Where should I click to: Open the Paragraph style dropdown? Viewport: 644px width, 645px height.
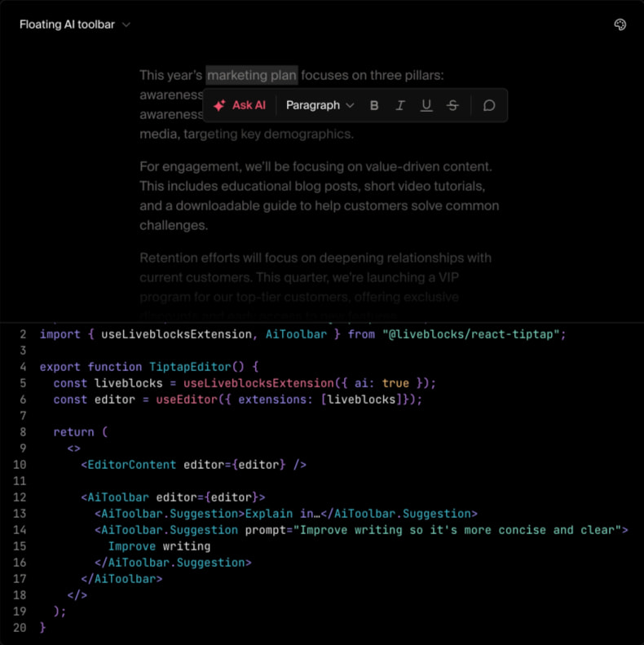(x=320, y=105)
